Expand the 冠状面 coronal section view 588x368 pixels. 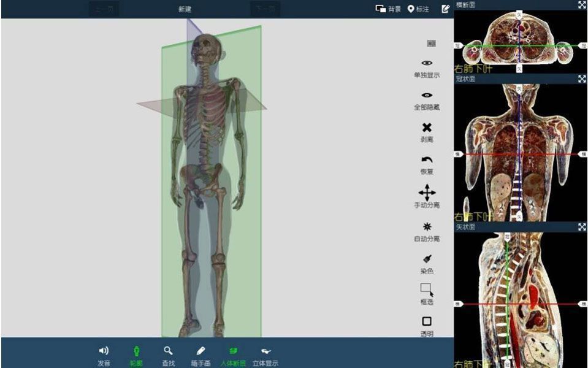(x=581, y=79)
